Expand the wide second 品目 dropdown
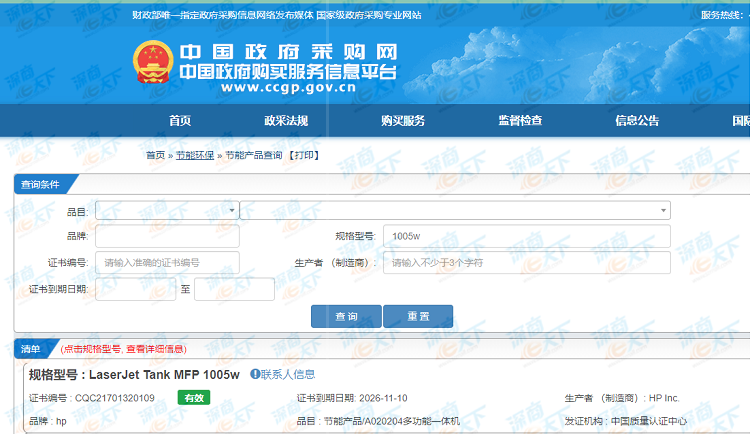Image resolution: width=750 pixels, height=434 pixels. point(455,211)
